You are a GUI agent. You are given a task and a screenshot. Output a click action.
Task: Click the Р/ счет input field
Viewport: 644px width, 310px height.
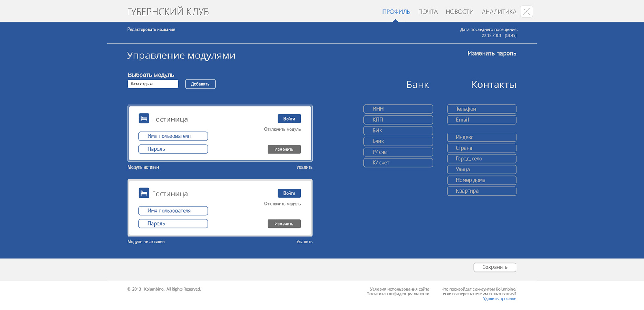[398, 152]
